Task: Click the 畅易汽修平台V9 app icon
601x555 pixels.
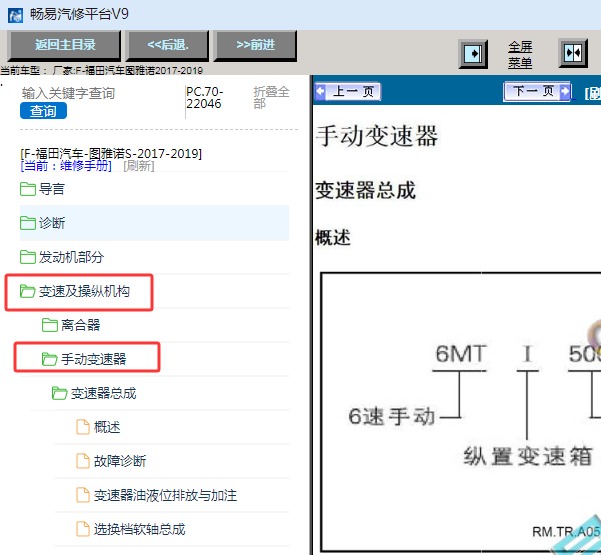Action: point(15,15)
